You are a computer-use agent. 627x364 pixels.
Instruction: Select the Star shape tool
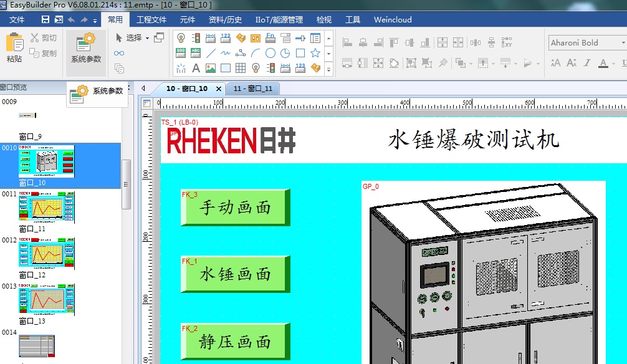(315, 54)
